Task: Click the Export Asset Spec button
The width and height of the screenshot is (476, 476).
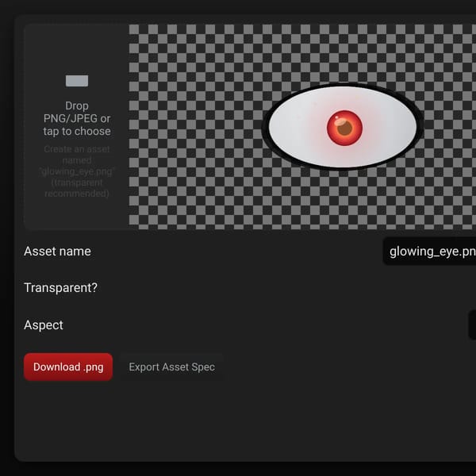Action: tap(172, 367)
